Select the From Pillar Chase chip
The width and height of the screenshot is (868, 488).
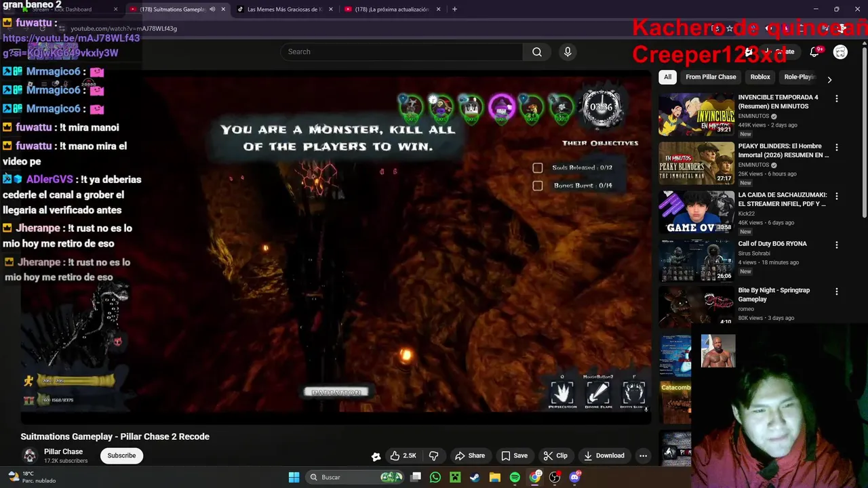[711, 77]
